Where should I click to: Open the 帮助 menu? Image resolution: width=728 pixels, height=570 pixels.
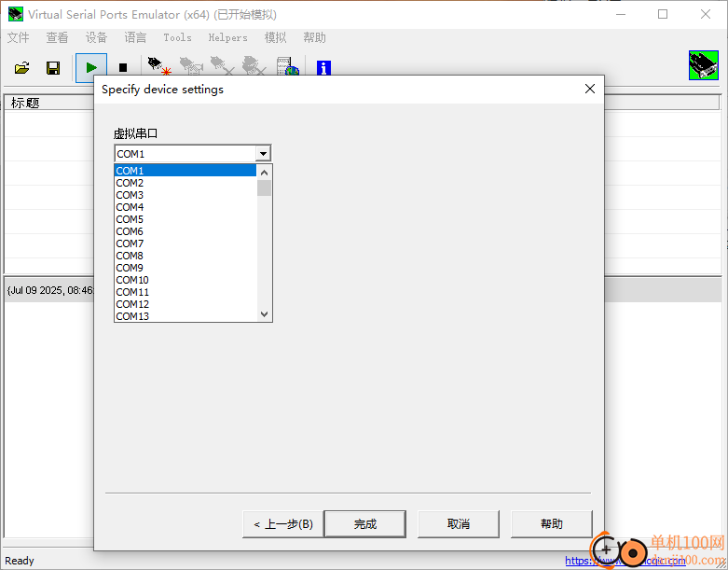point(314,37)
